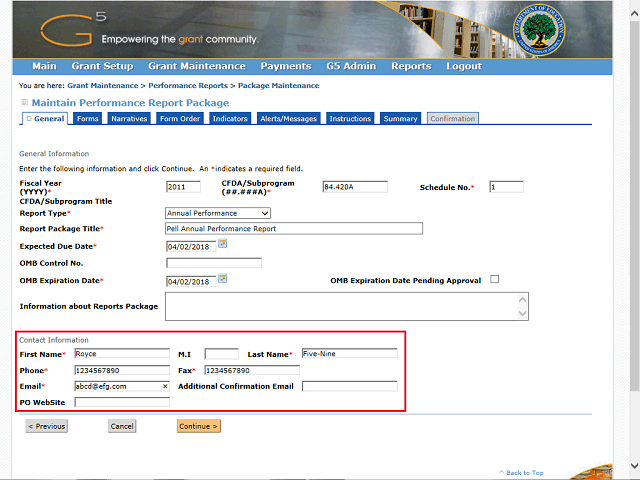
Task: Open calendar icon for OMB Expiration Date
Action: [222, 279]
